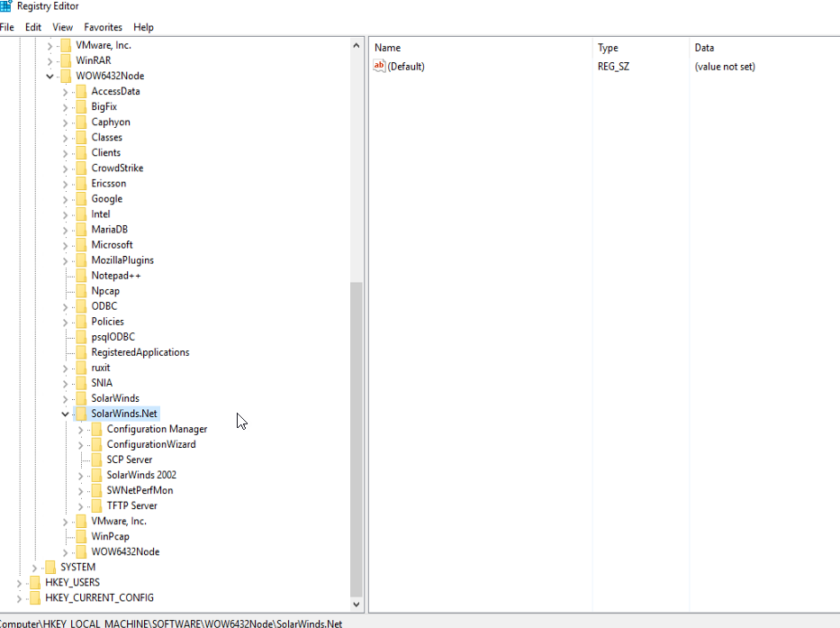Click the Ericsson folder icon
The height and width of the screenshot is (628, 840).
[x=81, y=184]
